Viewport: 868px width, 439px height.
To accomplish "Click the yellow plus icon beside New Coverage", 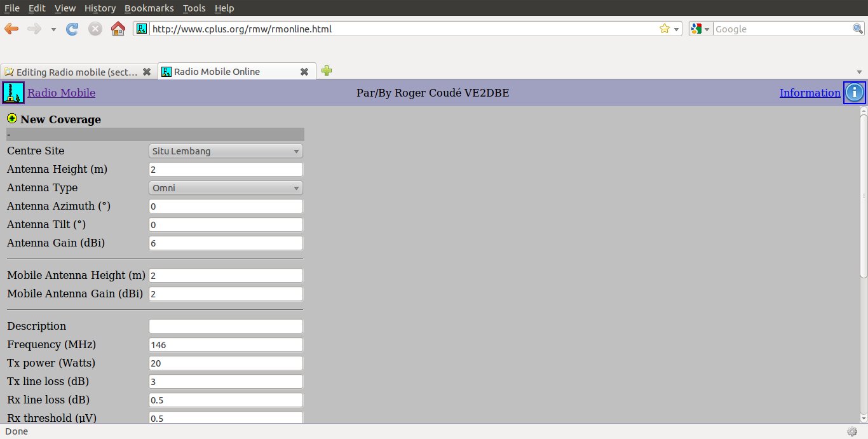I will (12, 118).
